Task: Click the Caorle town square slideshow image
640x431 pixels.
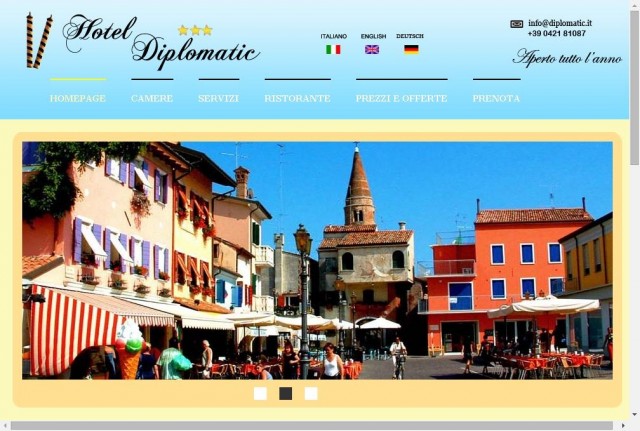Action: tap(317, 260)
